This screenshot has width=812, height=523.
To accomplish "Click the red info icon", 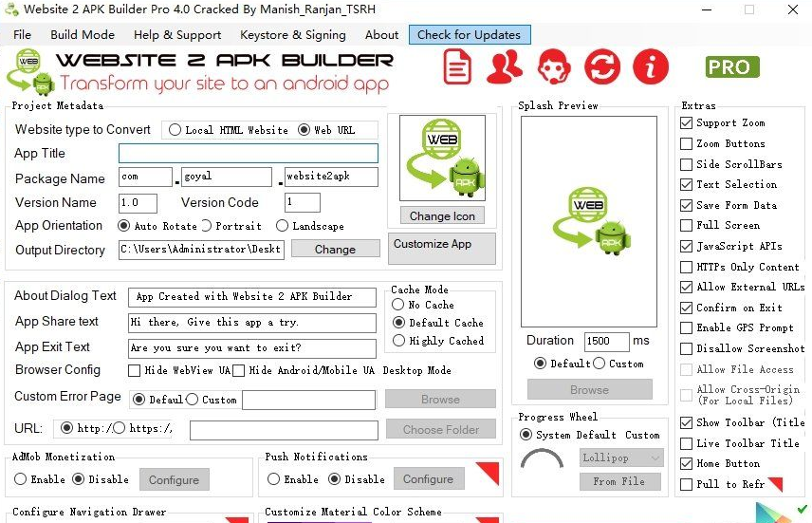I will (651, 67).
